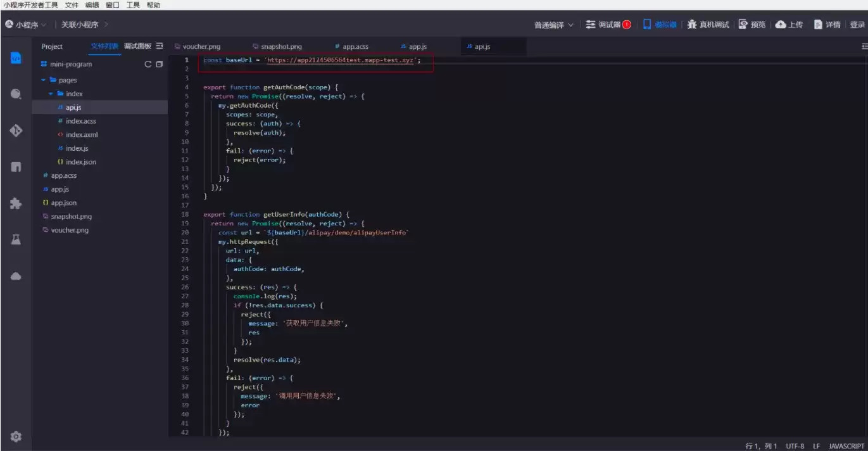Switch to the Project panel tab

(52, 46)
